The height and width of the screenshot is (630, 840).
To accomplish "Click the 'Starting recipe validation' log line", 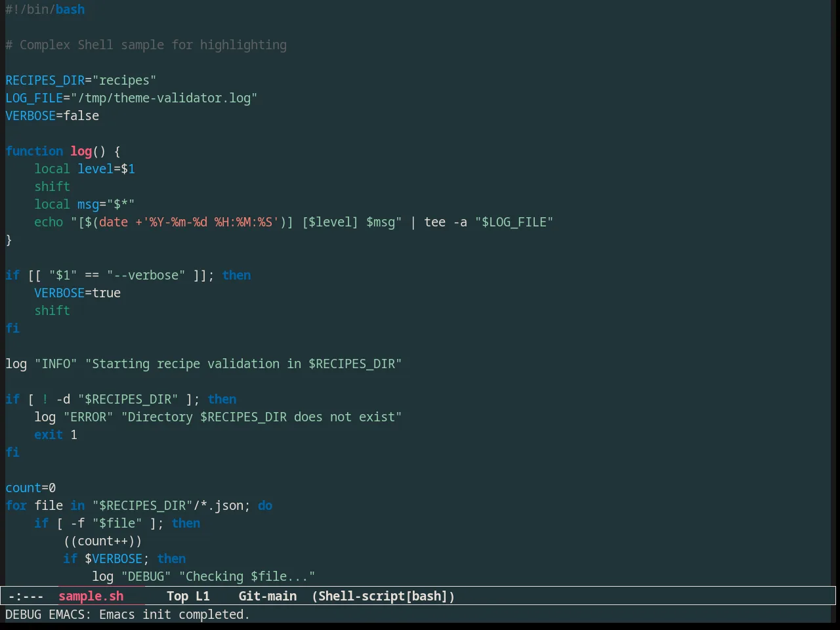I will point(203,364).
